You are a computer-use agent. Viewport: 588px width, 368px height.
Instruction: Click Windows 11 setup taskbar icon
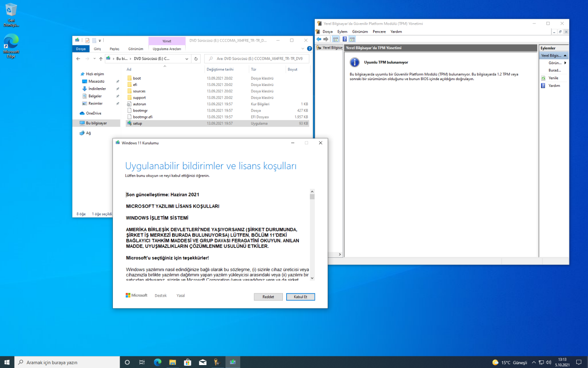(233, 362)
